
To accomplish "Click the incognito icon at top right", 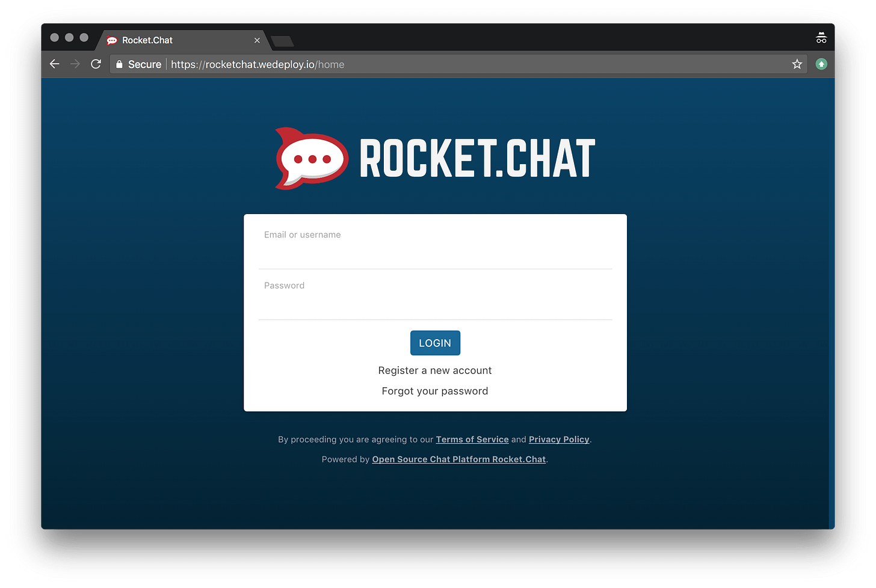I will coord(821,38).
